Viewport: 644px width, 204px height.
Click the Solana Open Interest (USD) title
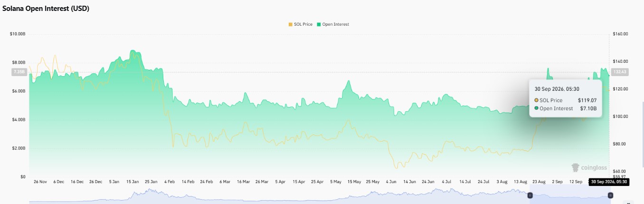(x=46, y=9)
